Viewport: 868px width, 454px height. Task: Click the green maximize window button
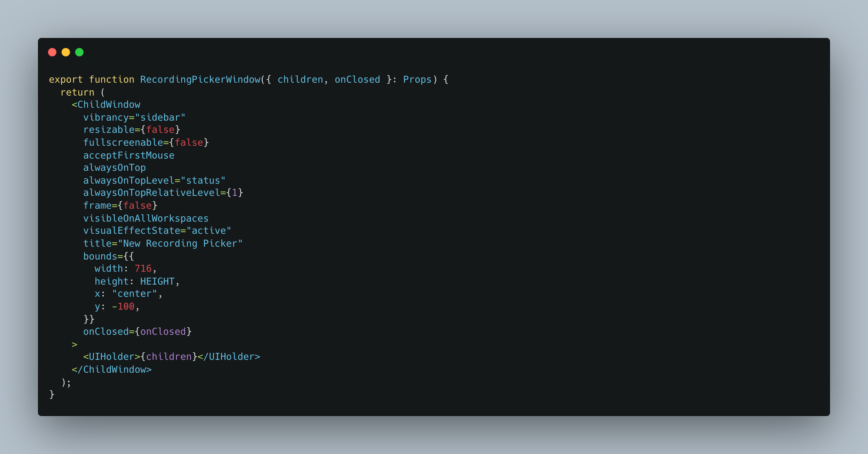[79, 52]
